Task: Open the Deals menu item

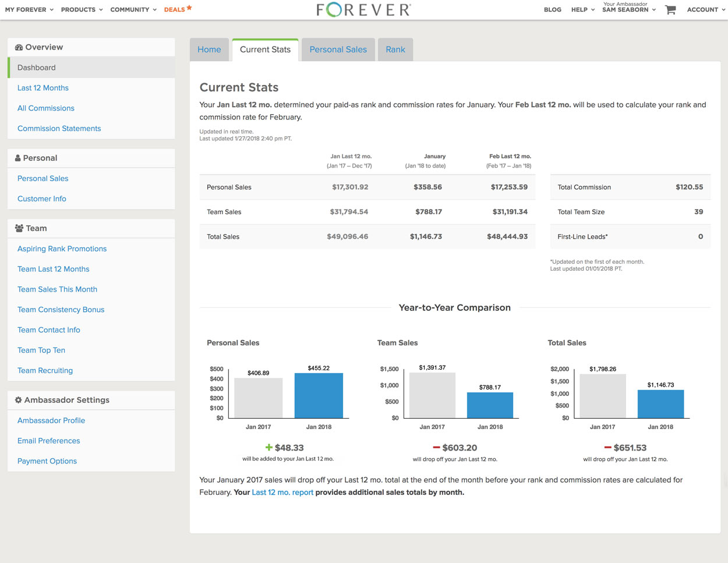Action: pyautogui.click(x=174, y=10)
